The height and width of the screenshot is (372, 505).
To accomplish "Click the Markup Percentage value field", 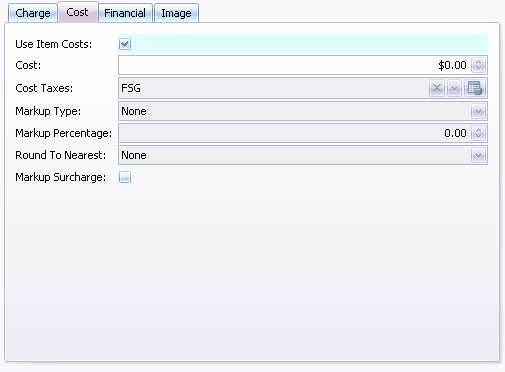I will coord(295,133).
